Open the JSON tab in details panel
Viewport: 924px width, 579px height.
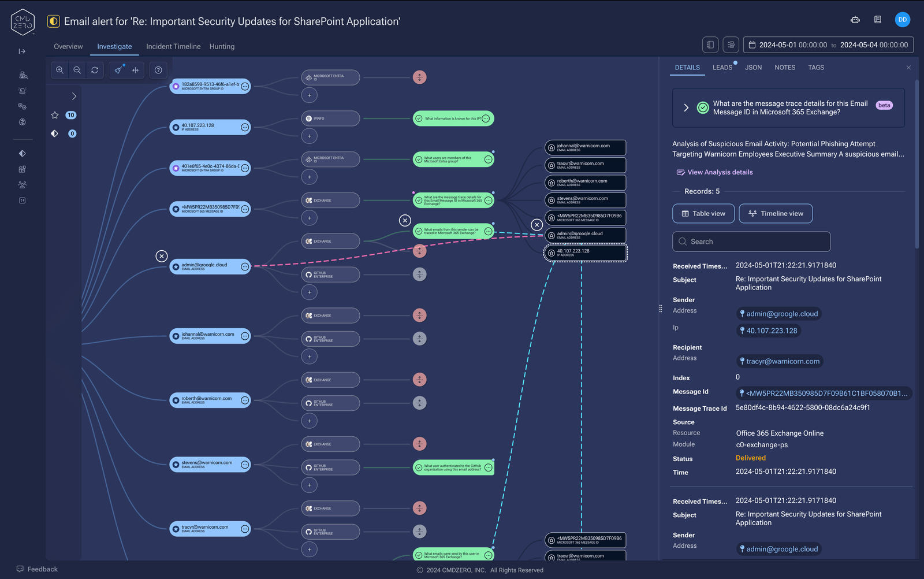[x=753, y=68]
